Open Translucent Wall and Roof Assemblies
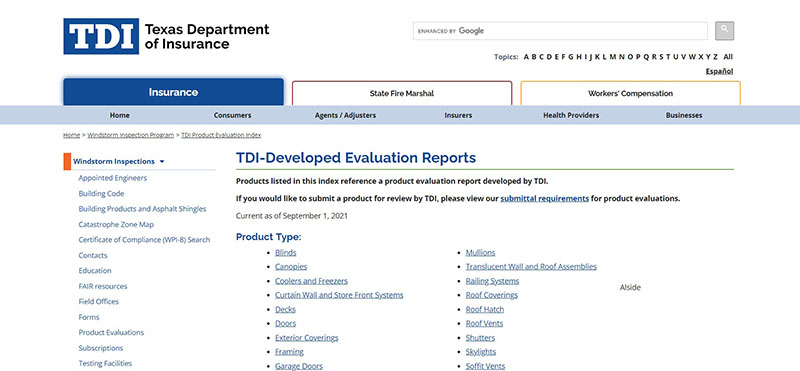This screenshot has height=371, width=800. click(x=531, y=267)
